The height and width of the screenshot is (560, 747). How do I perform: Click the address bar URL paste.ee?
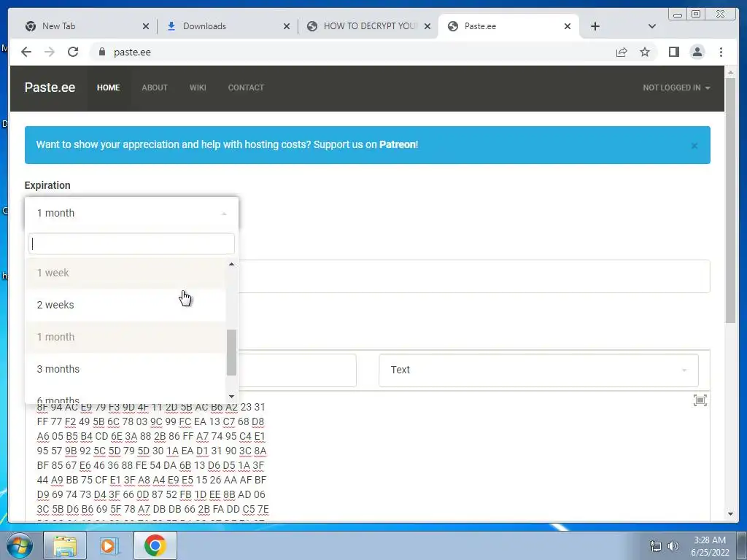132,52
